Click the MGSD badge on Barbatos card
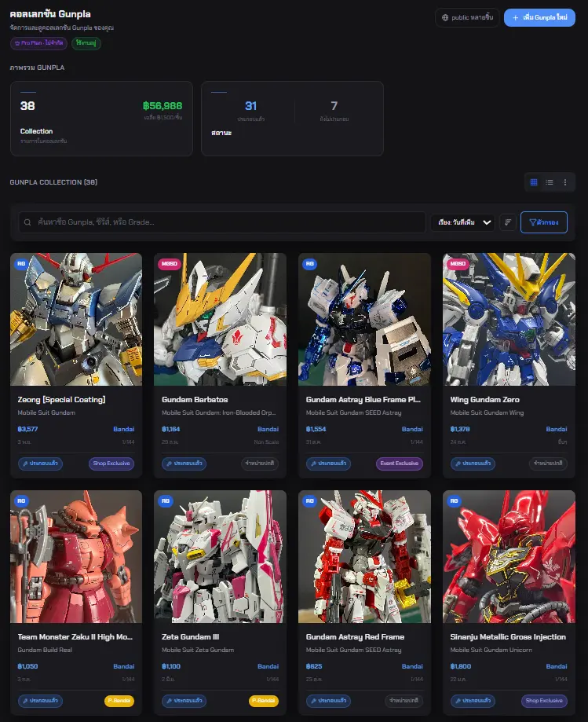The height and width of the screenshot is (722, 588). coord(170,264)
